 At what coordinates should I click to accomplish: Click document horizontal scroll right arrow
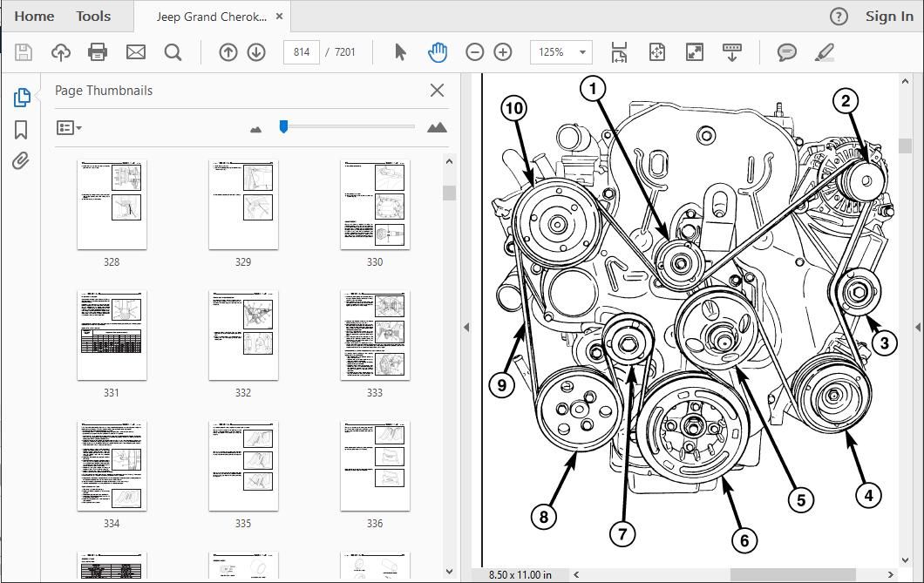[890, 575]
